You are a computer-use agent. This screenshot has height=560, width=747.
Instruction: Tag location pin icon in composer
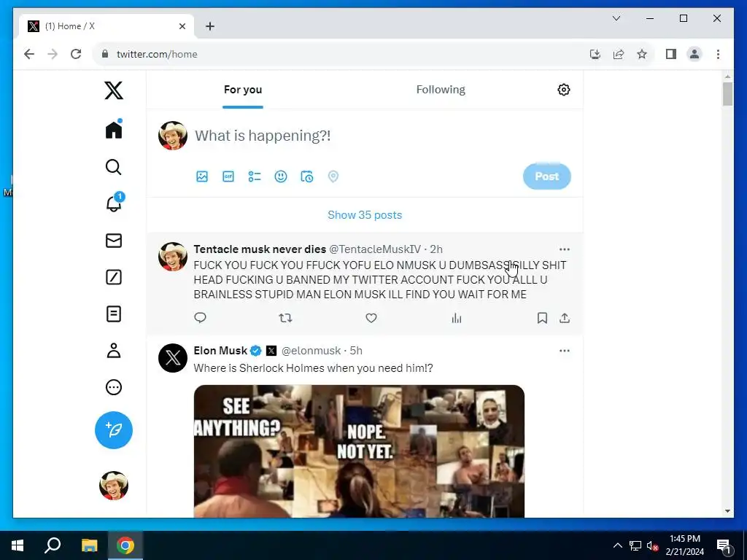coord(333,176)
